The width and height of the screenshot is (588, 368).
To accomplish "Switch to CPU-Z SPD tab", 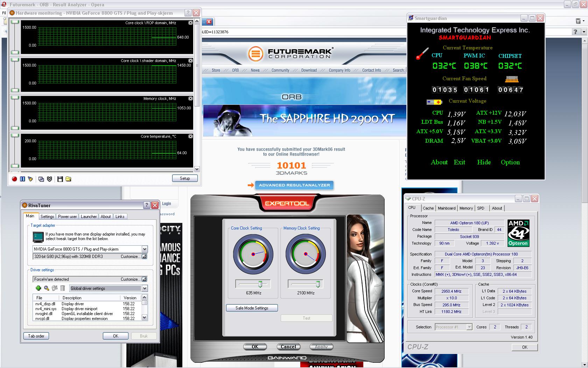I will pyautogui.click(x=481, y=208).
